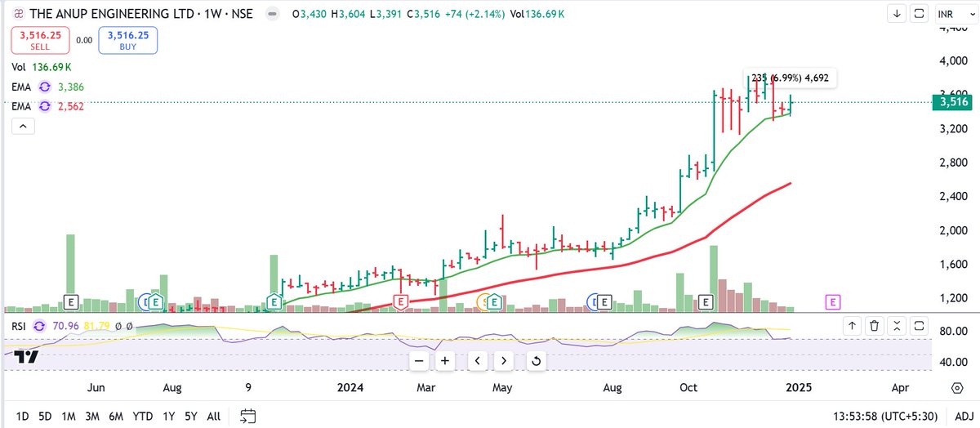Screen dimensions: 980x428
Task: Click the refresh icon beside EMA 2,562
Action: pos(45,106)
